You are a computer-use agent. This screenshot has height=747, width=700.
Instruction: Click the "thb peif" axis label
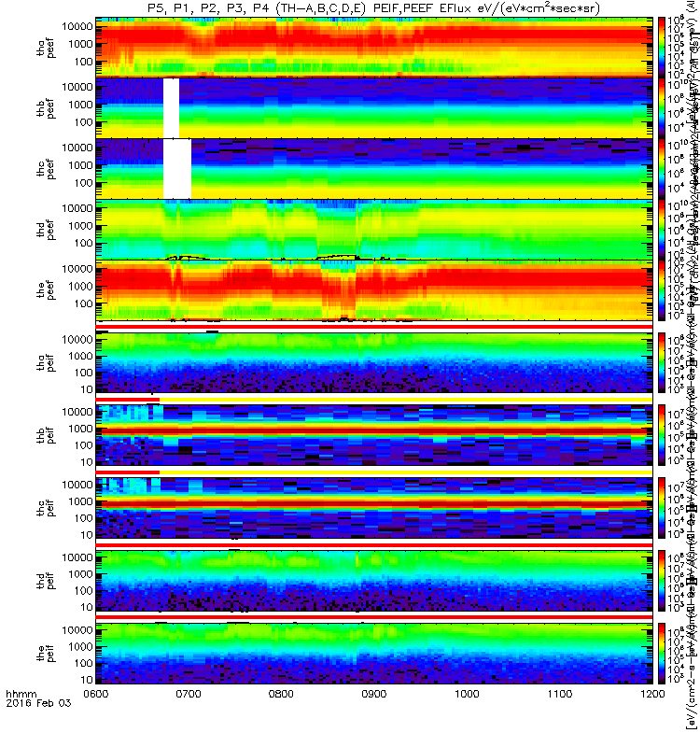pyautogui.click(x=46, y=435)
